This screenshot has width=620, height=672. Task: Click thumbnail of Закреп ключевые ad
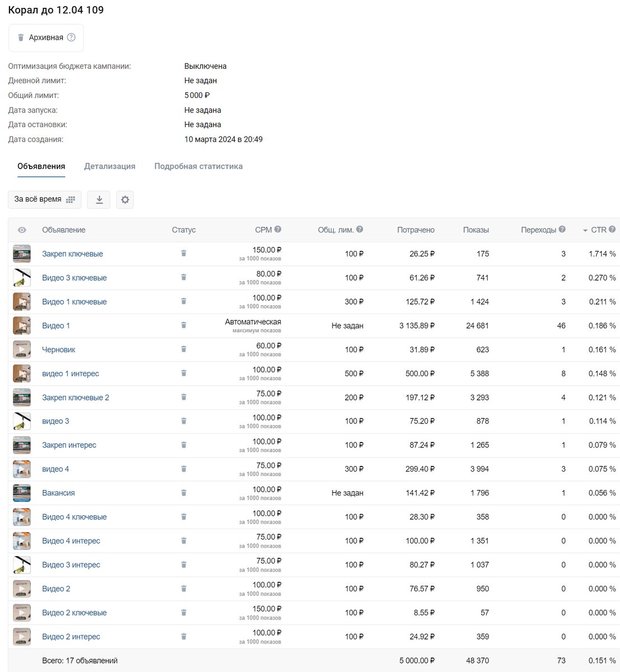coord(22,254)
